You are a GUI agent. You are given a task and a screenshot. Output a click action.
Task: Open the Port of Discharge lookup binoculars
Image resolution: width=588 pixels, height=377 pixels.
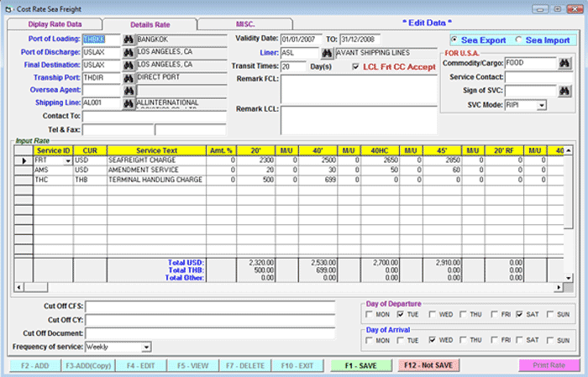click(129, 53)
